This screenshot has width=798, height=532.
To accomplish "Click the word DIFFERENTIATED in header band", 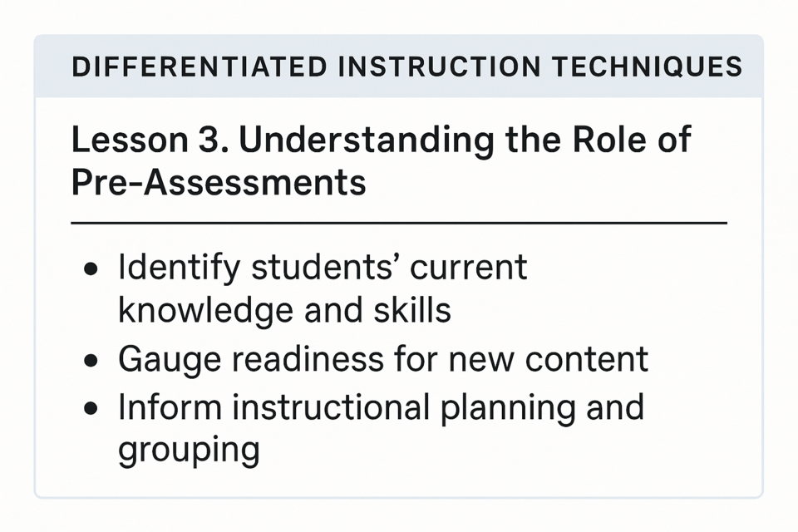I will [199, 66].
